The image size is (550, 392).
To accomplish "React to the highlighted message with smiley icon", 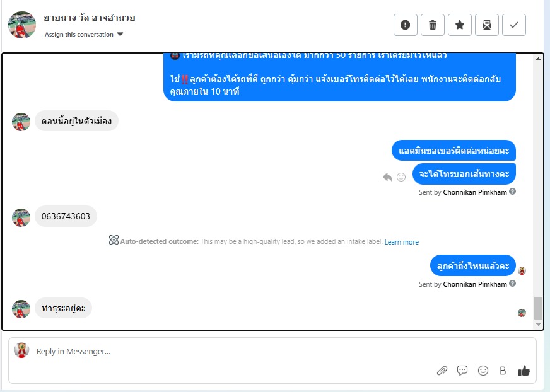I will coord(401,177).
